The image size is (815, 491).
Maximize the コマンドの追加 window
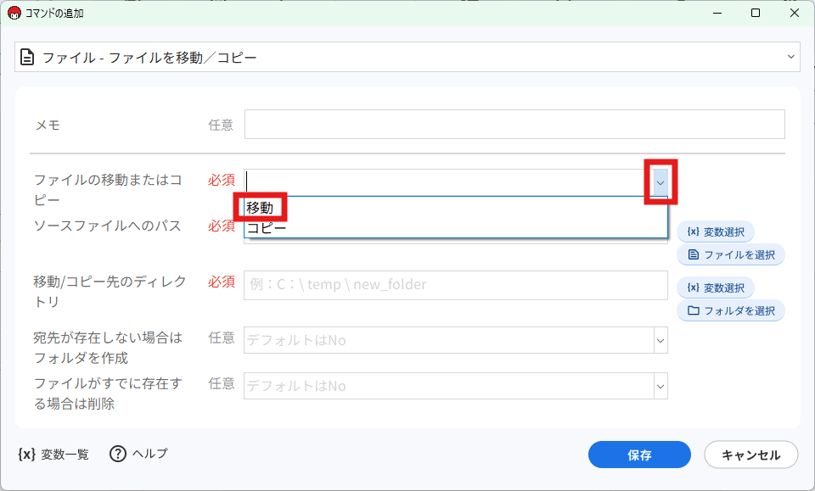(756, 13)
